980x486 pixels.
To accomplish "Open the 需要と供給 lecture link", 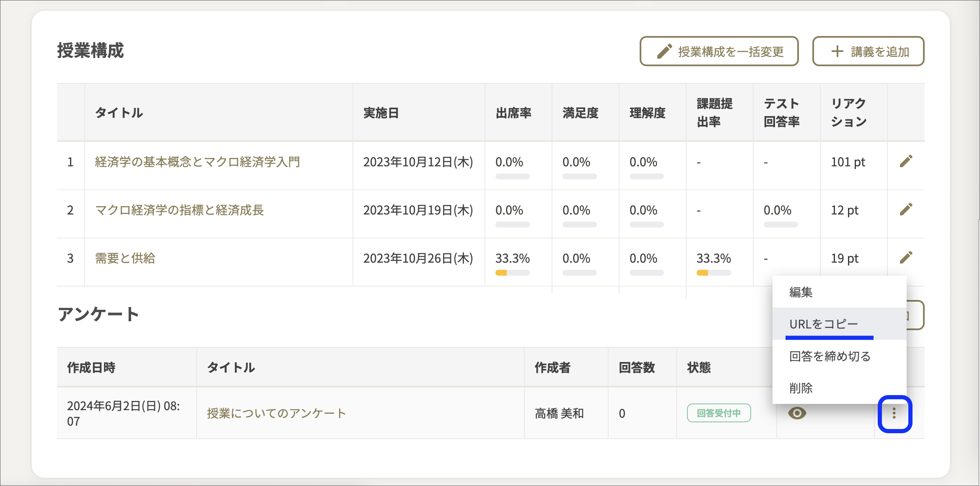I will click(x=125, y=258).
